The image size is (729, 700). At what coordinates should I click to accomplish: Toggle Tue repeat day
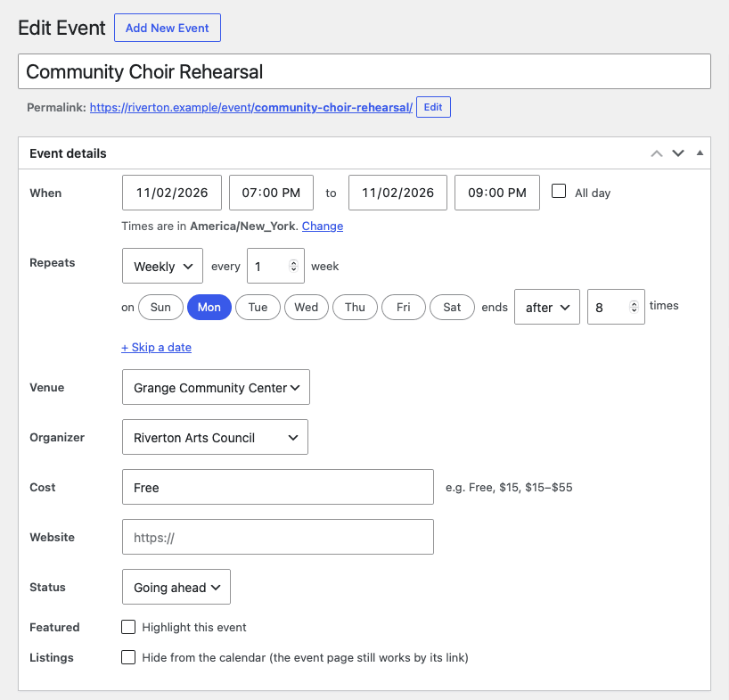[258, 307]
